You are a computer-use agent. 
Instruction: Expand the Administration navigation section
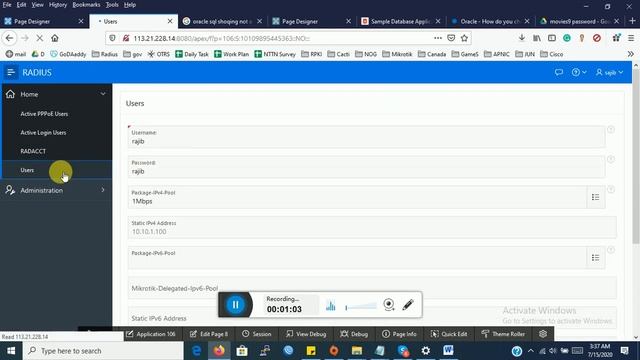(x=103, y=190)
